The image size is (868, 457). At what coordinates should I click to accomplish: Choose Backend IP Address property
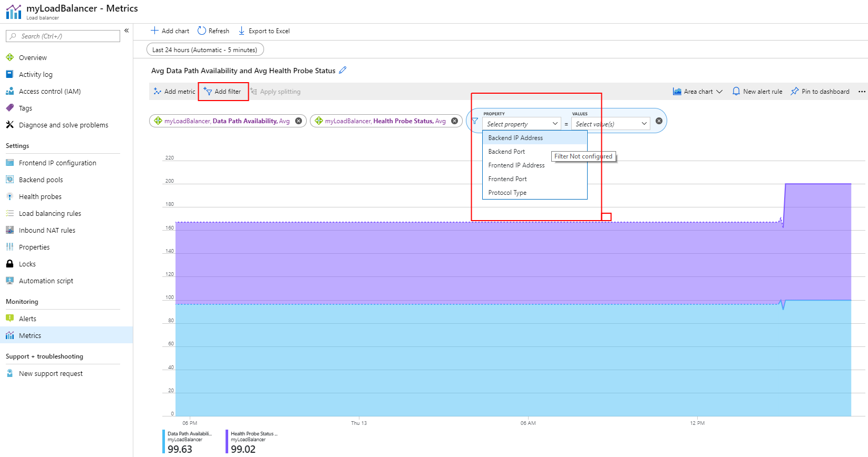(535, 138)
